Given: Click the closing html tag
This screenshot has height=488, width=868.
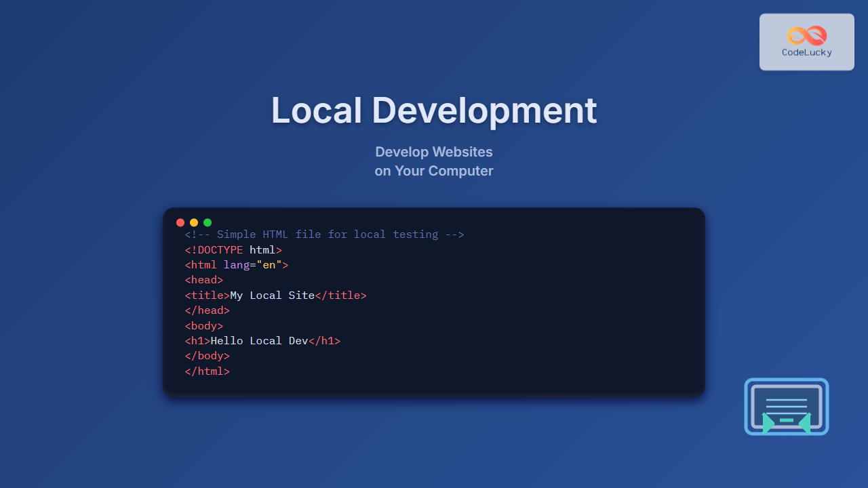Looking at the screenshot, I should [207, 371].
